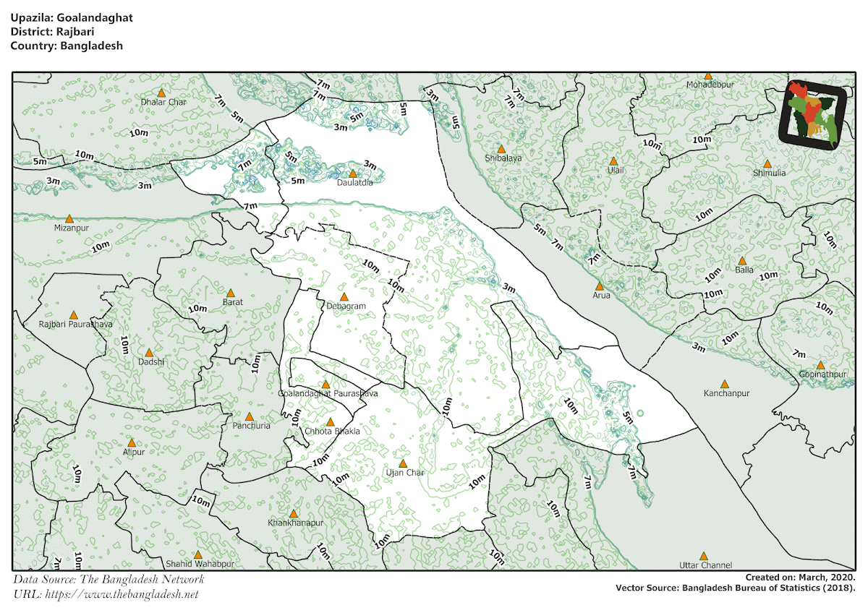Click the Goalandaghat Paurashava triangle marker
The height and width of the screenshot is (613, 868).
pos(326,385)
